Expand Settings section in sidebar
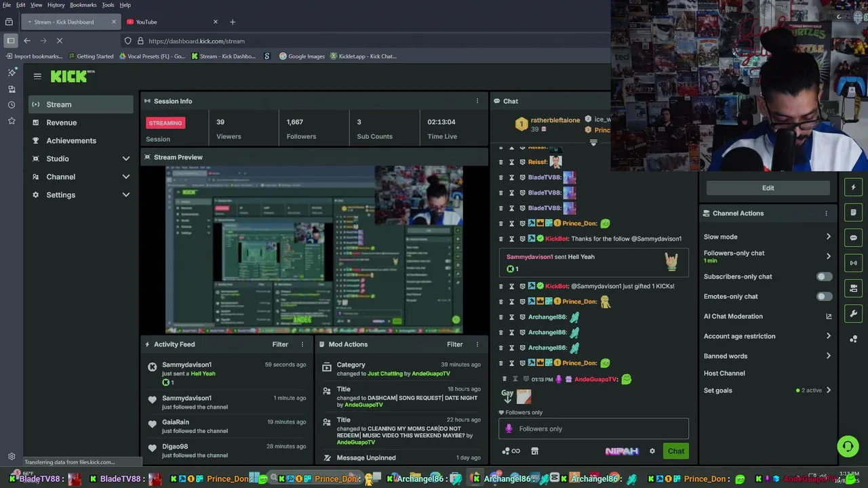This screenshot has height=488, width=868. [125, 195]
